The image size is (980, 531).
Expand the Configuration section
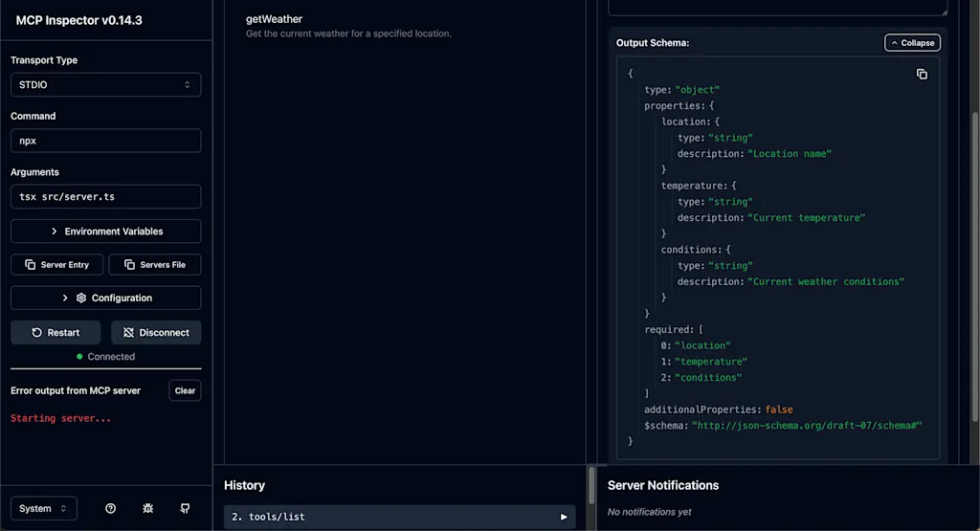pos(105,298)
